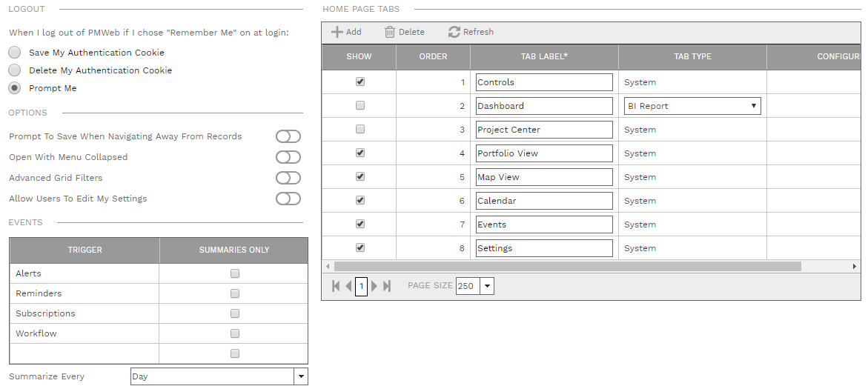Viewport: 868px width, 389px height.
Task: Click SUMMARIES ONLY column header
Action: [234, 250]
